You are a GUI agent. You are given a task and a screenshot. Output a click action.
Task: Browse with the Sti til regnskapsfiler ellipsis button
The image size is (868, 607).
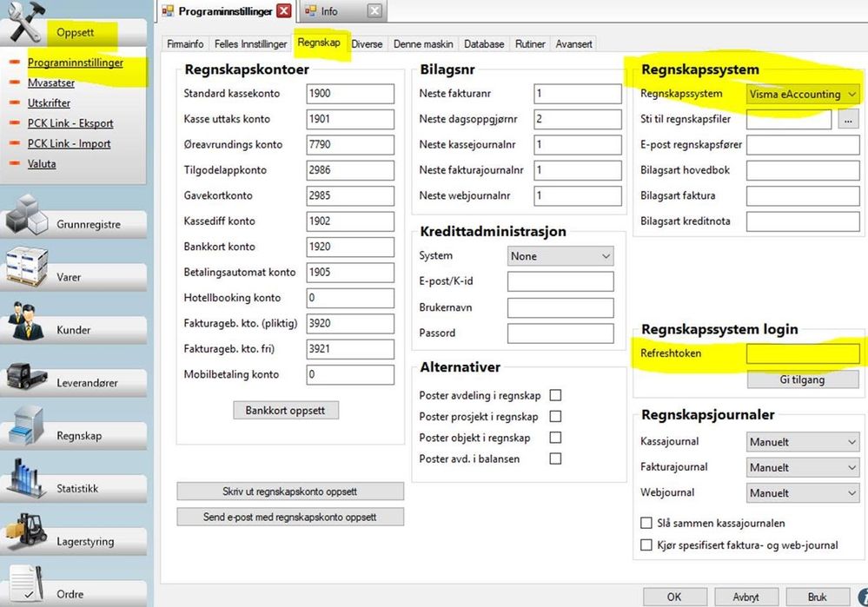[848, 119]
